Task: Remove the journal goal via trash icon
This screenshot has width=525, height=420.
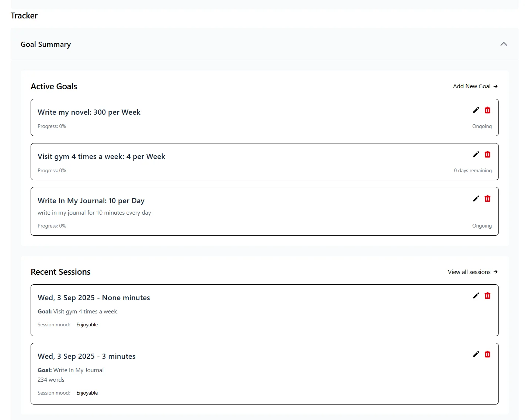Action: pos(487,198)
